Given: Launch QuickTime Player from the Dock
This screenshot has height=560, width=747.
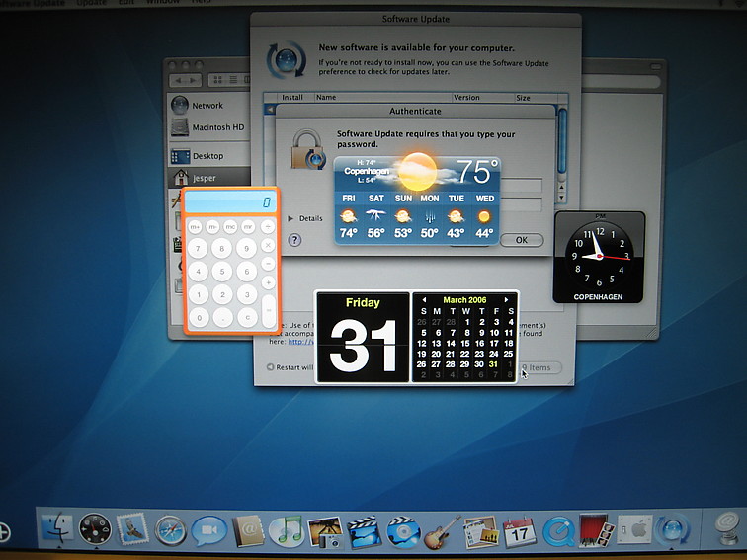Looking at the screenshot, I should pos(557,531).
